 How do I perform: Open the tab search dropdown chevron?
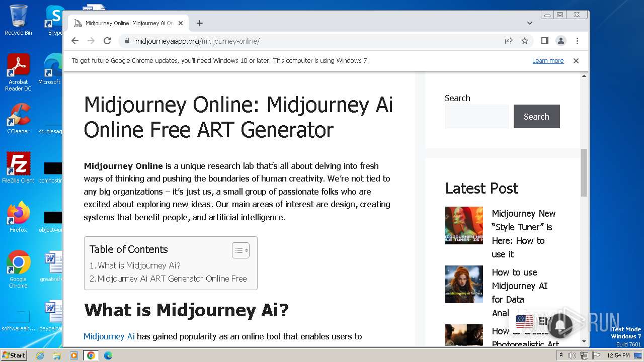coord(530,23)
